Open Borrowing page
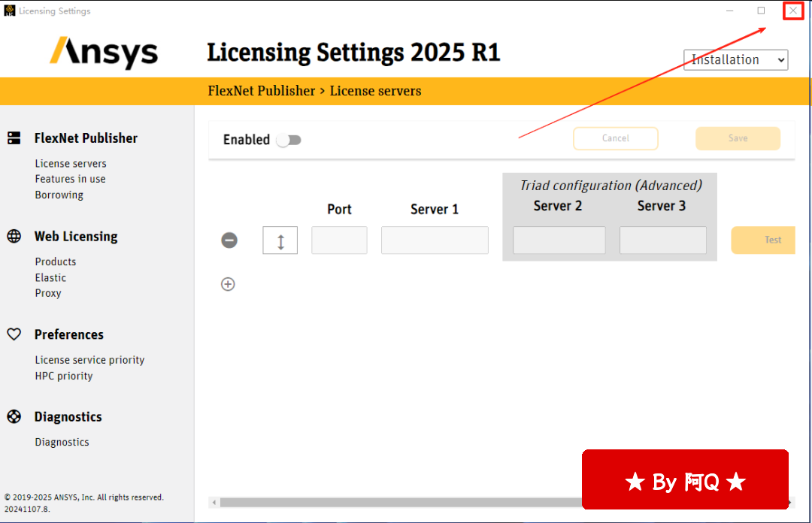Image resolution: width=812 pixels, height=523 pixels. (x=59, y=195)
